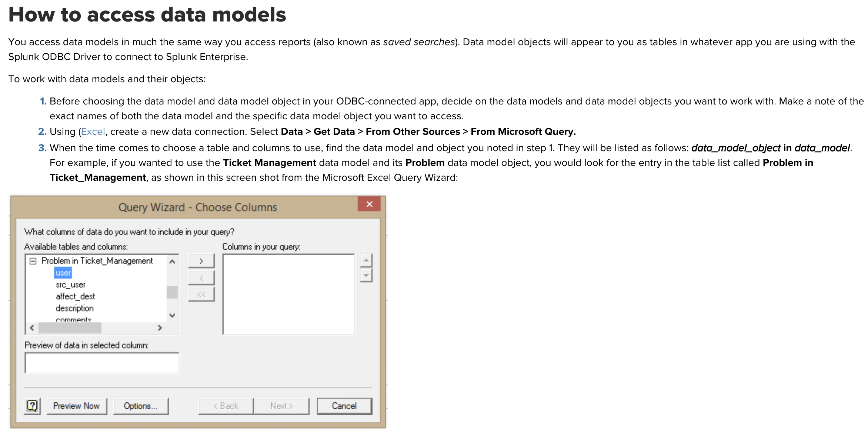
Task: Close the Query Wizard dialog
Action: coord(369,204)
